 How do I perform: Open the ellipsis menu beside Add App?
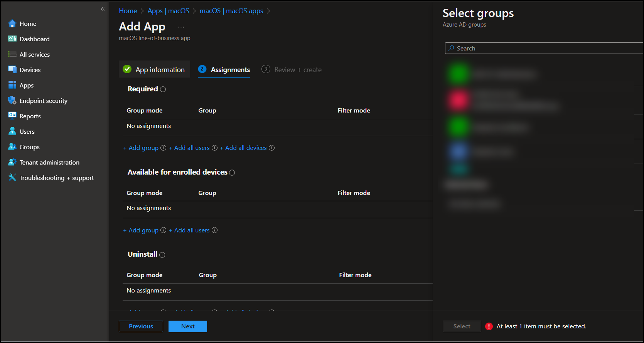coord(181,27)
